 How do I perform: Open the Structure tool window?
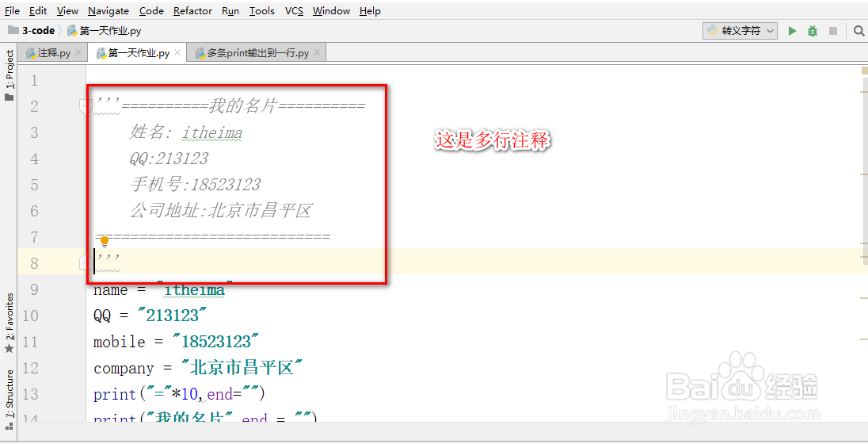pyautogui.click(x=9, y=400)
